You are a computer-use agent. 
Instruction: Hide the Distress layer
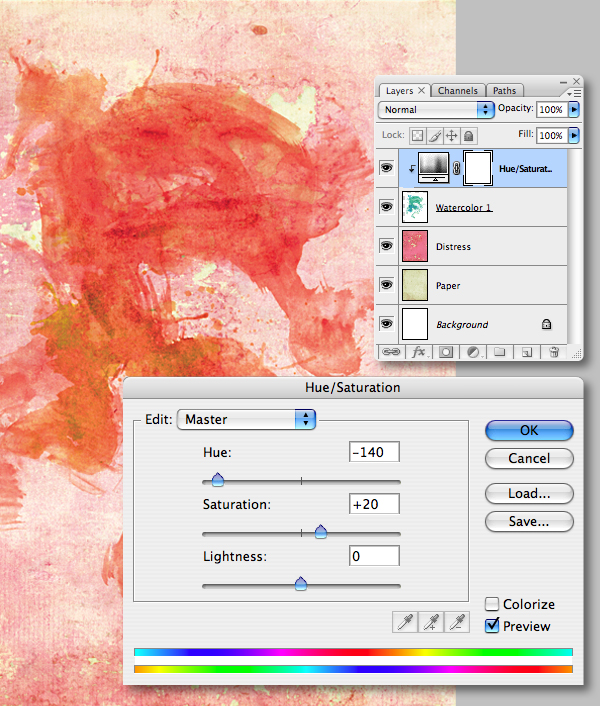(x=387, y=246)
